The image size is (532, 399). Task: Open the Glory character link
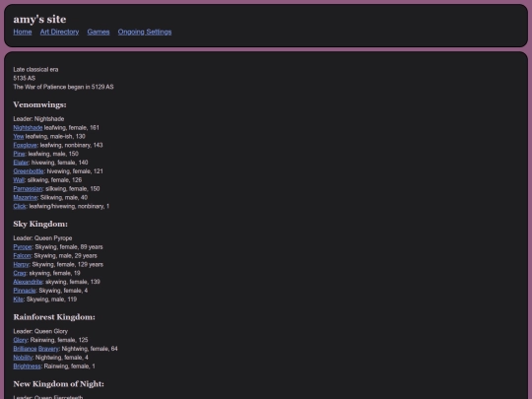coord(20,340)
